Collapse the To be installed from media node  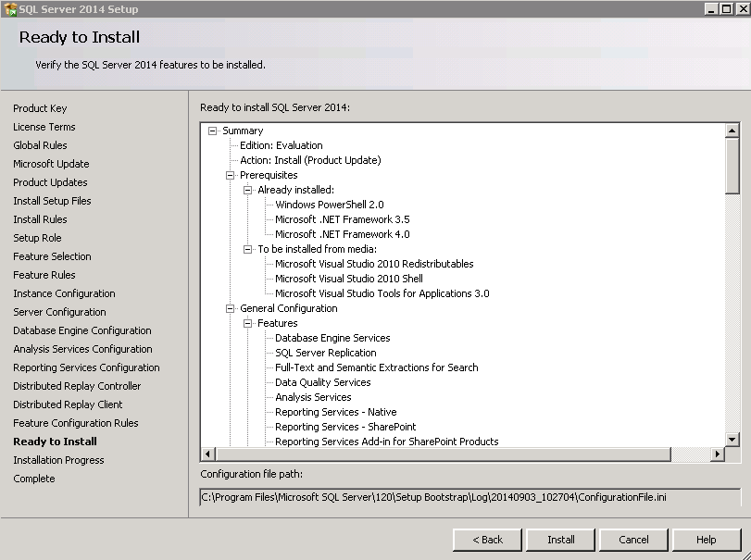[x=247, y=249]
